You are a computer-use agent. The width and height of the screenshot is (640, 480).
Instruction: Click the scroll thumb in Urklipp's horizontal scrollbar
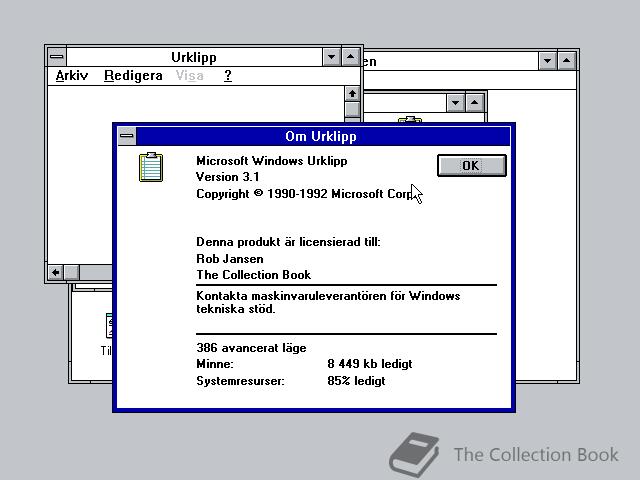click(71, 272)
